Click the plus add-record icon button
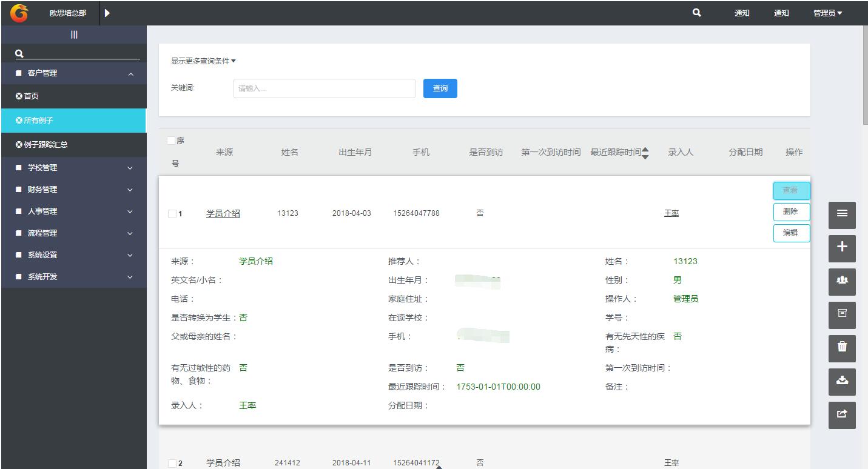Image resolution: width=868 pixels, height=469 pixels. (842, 247)
